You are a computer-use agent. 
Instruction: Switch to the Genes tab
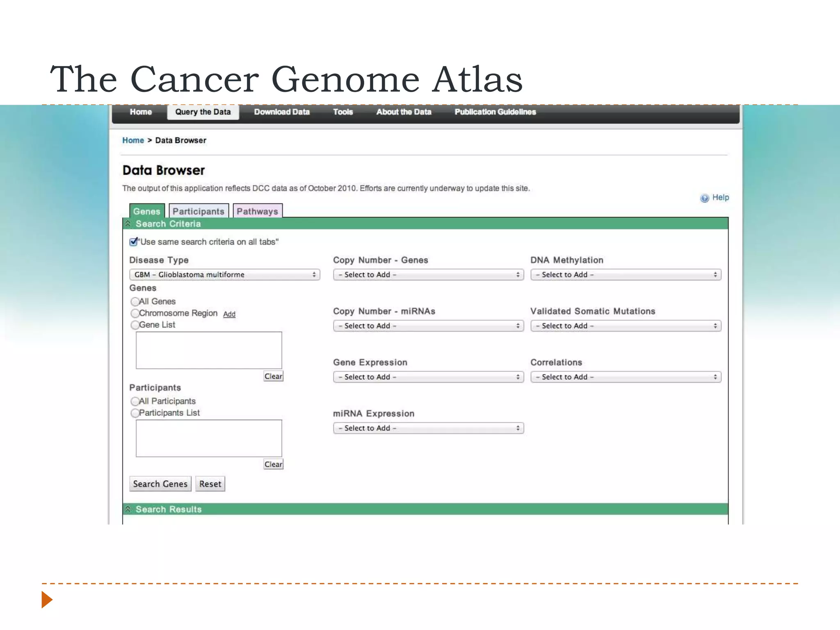(147, 211)
